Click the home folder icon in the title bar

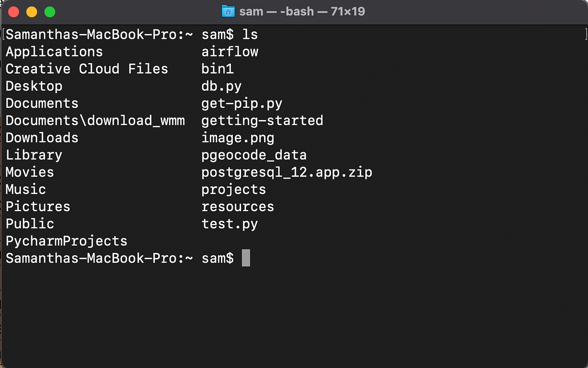point(228,11)
